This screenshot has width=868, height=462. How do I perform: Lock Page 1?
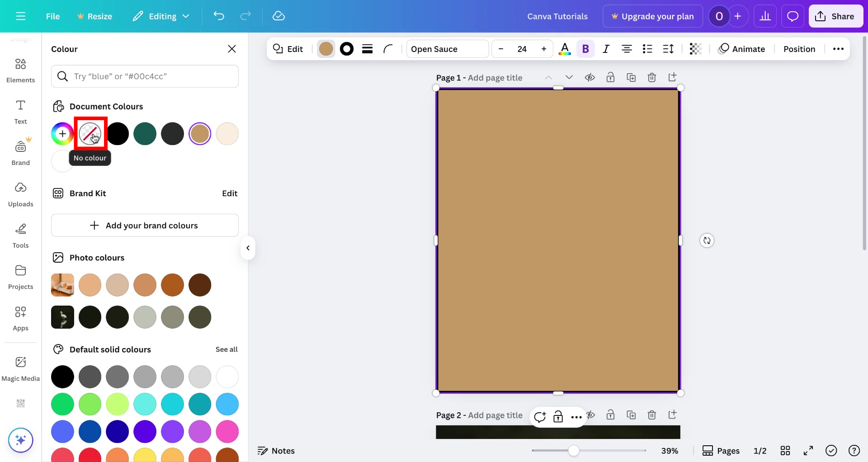pyautogui.click(x=611, y=77)
